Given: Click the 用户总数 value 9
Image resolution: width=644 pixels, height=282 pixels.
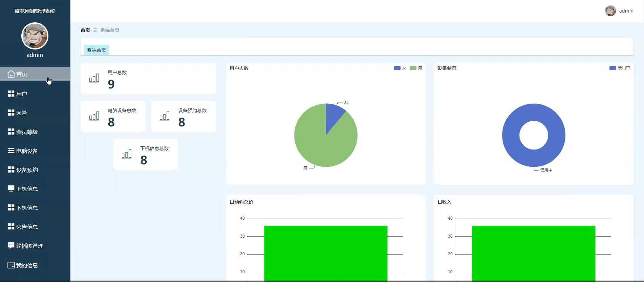Looking at the screenshot, I should (x=111, y=84).
